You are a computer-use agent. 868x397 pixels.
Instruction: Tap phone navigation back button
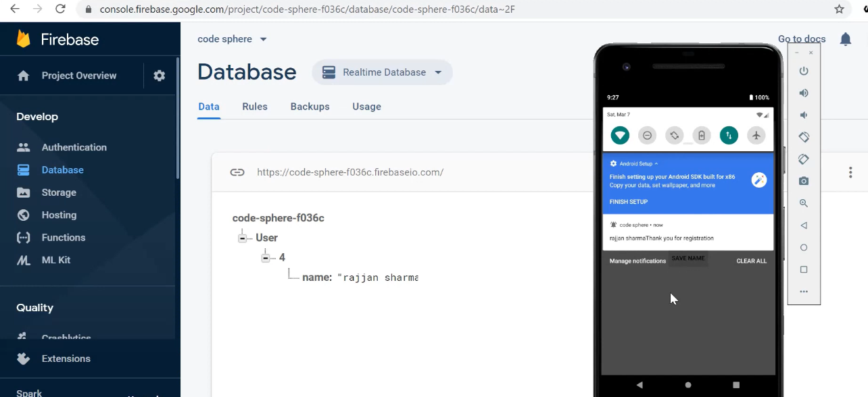640,385
